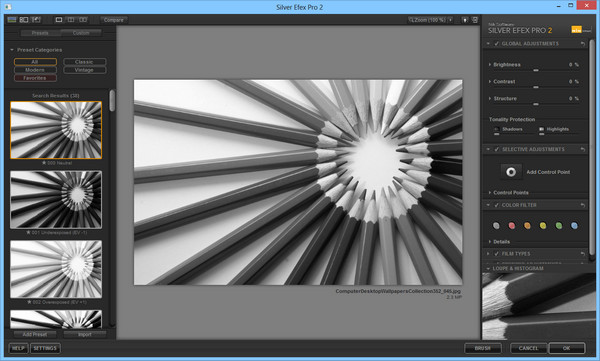Adjust the Contrast slider
Screen dimensions: 600x361
(536, 87)
